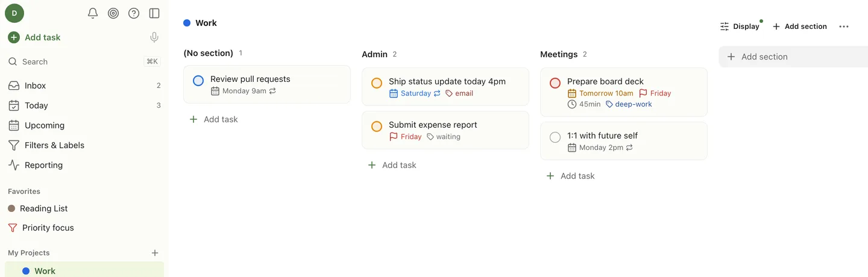Image resolution: width=868 pixels, height=277 pixels.
Task: Click the Work project title color dot
Action: (x=187, y=23)
